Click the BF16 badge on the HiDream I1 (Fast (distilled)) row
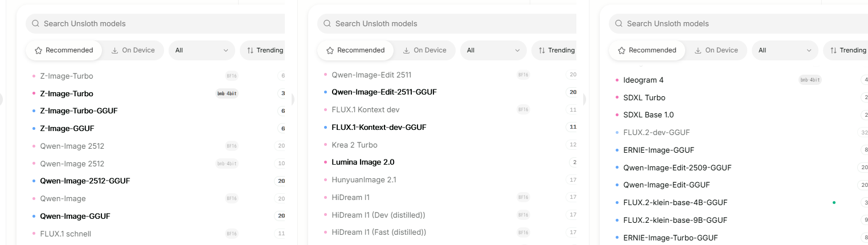The image size is (868, 245). pyautogui.click(x=523, y=232)
